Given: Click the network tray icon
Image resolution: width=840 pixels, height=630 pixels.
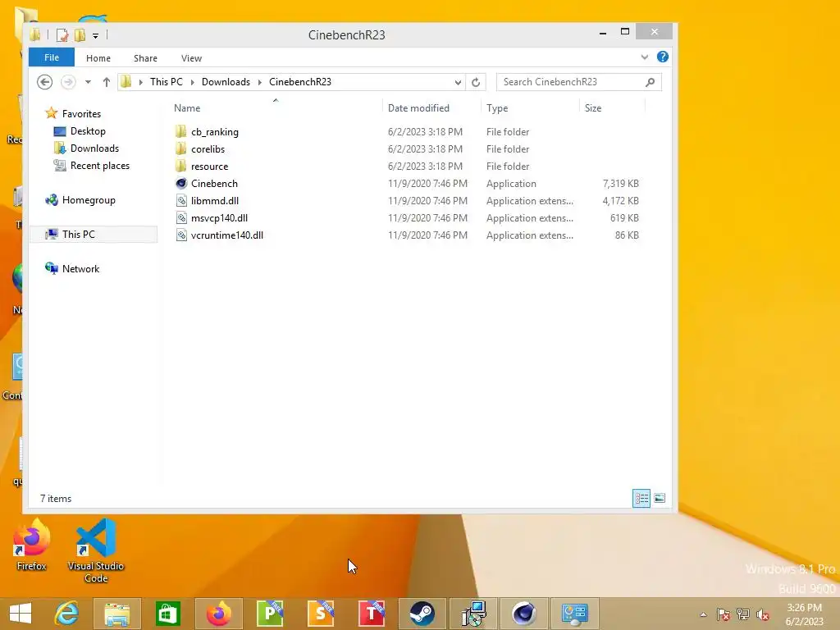Looking at the screenshot, I should (743, 614).
